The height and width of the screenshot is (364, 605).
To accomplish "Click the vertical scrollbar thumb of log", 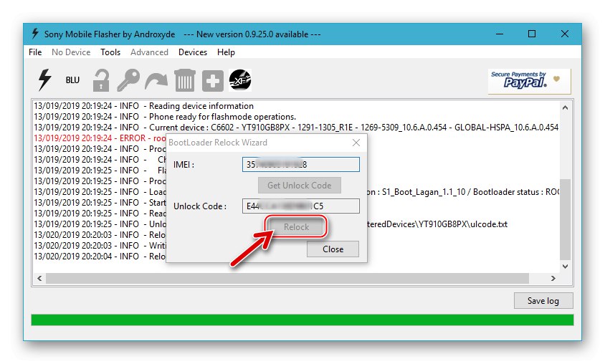I will click(566, 219).
